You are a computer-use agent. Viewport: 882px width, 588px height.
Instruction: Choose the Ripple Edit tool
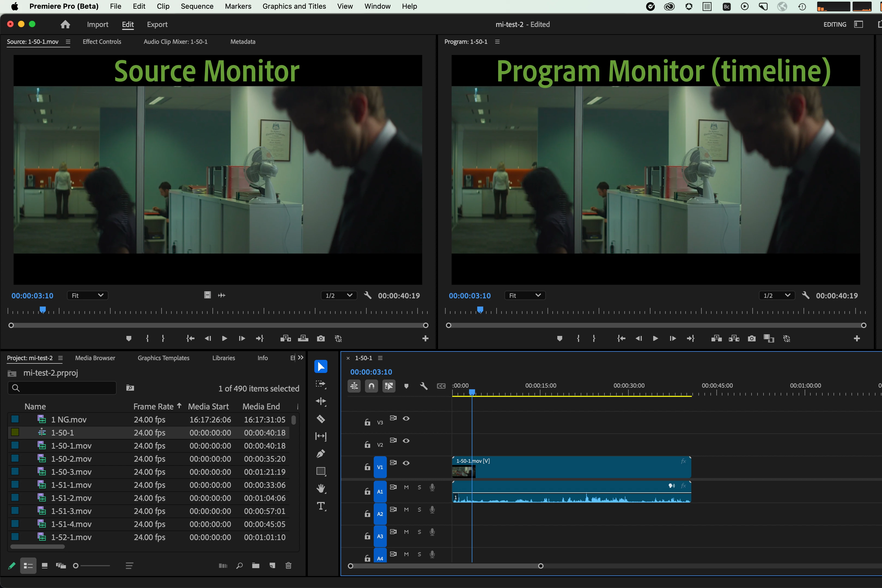click(321, 401)
